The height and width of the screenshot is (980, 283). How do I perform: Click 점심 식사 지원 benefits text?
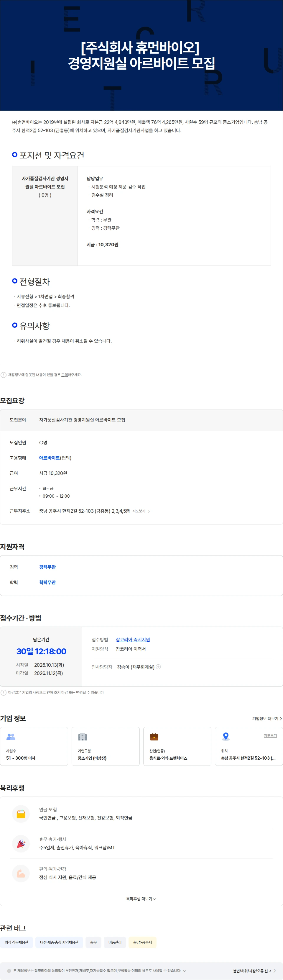click(x=67, y=877)
